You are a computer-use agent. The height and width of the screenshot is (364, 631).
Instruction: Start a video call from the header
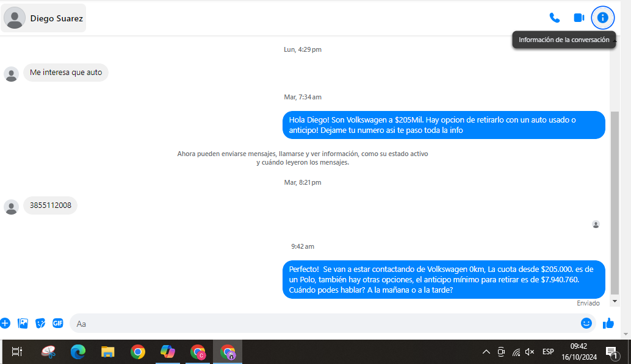click(579, 18)
